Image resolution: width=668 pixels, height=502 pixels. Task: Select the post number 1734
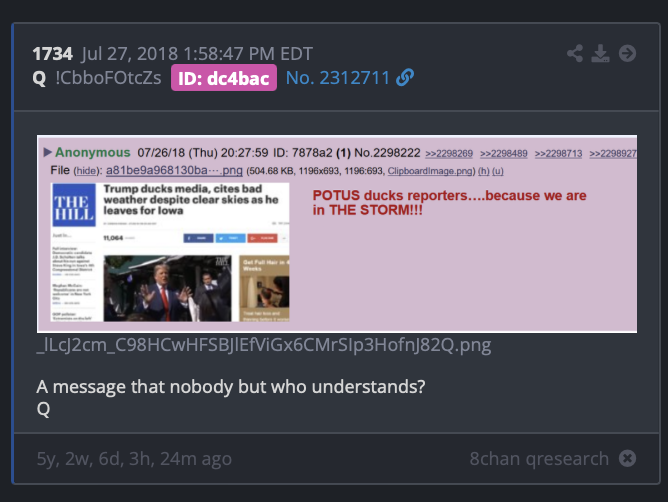pyautogui.click(x=52, y=54)
